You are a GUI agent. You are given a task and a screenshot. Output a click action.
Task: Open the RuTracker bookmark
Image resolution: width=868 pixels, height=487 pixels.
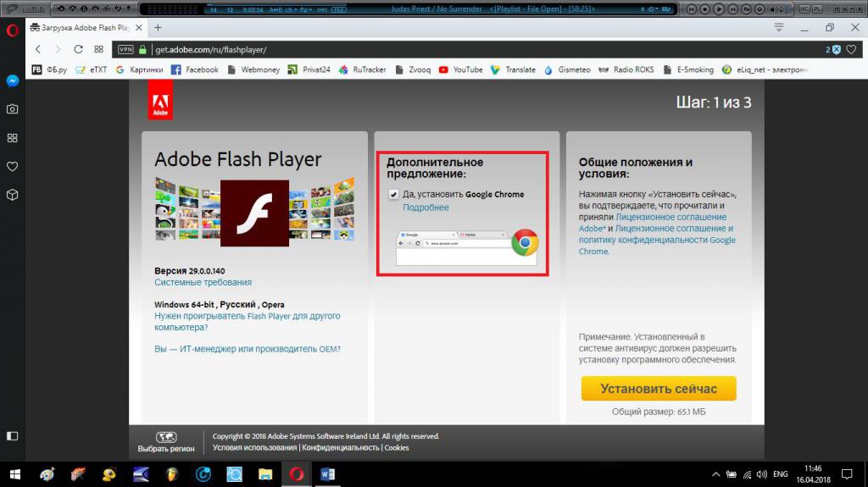pos(363,69)
